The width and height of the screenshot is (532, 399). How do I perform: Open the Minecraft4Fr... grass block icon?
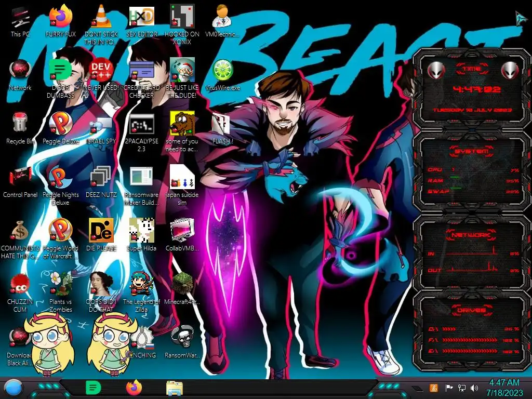click(x=182, y=288)
